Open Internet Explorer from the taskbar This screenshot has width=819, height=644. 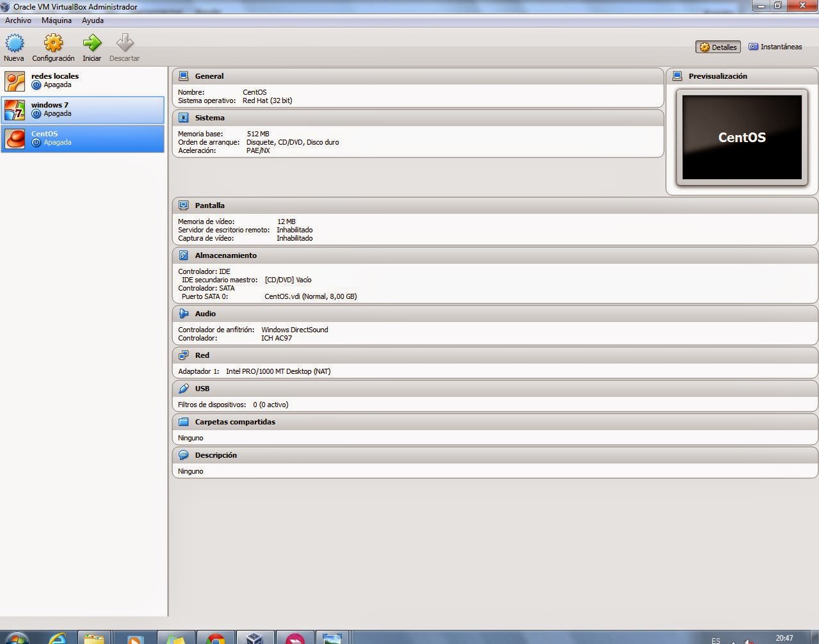(x=58, y=638)
